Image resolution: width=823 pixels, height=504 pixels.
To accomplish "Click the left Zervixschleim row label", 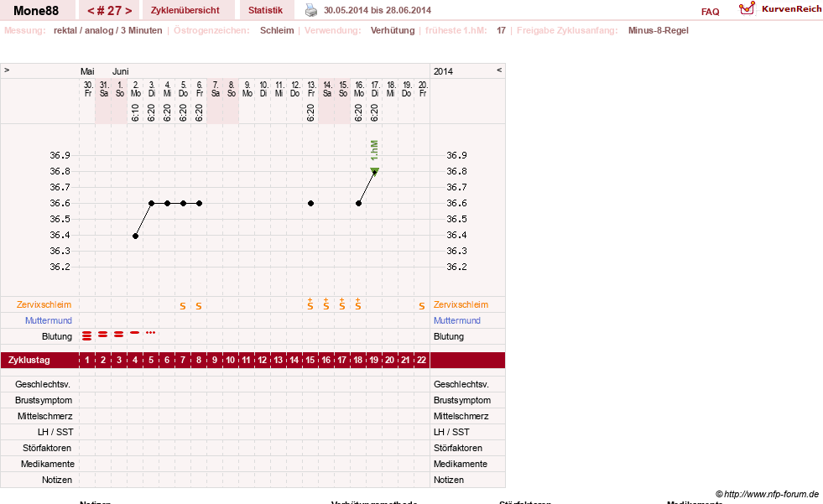I will [x=44, y=304].
